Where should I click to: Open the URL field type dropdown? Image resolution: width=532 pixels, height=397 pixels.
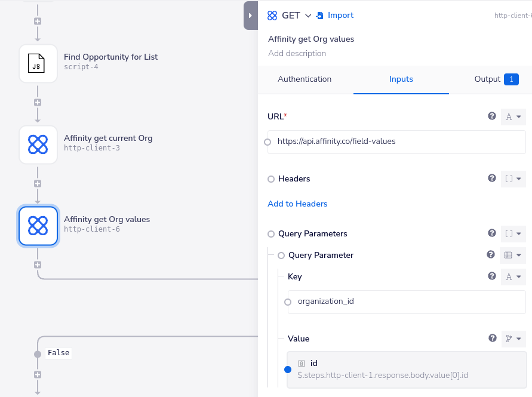tap(513, 117)
